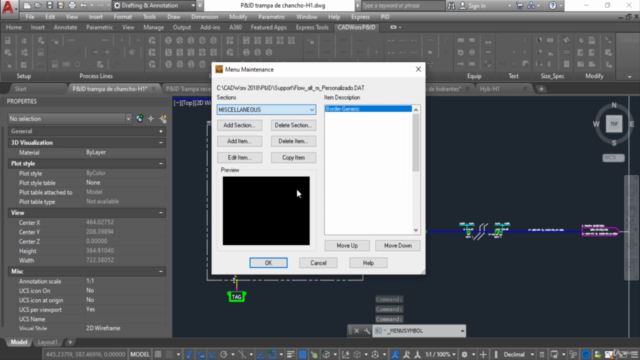Click the TOP face of the ViewCube
Image resolution: width=640 pixels, height=360 pixels.
(x=614, y=124)
